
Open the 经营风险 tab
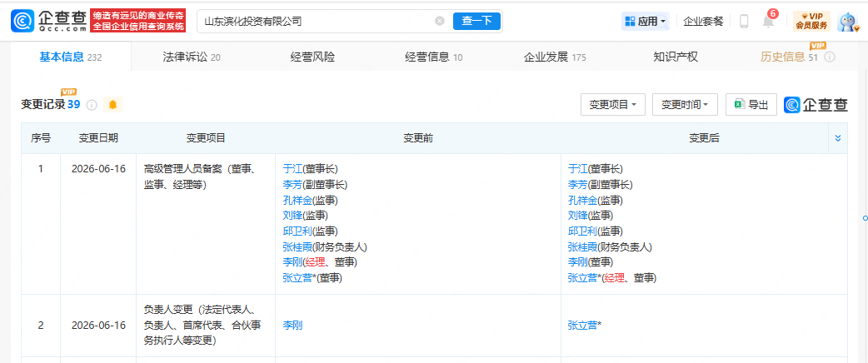pyautogui.click(x=312, y=57)
